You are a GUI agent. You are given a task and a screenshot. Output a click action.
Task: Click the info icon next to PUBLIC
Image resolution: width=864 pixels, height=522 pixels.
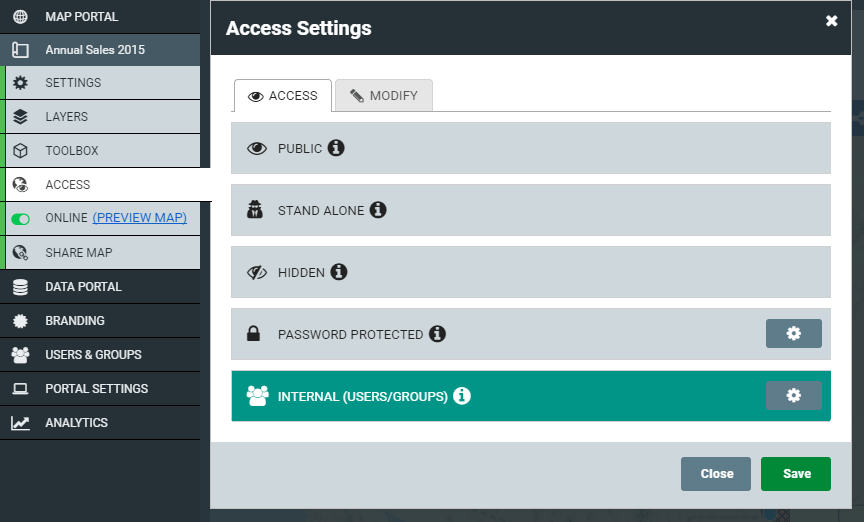coord(336,148)
